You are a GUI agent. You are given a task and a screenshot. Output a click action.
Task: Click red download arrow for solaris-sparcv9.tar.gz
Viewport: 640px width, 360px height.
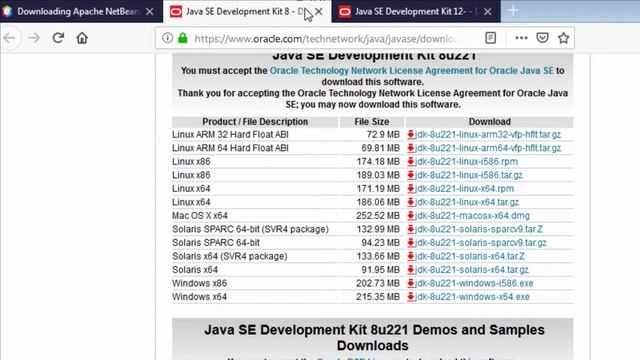click(411, 242)
